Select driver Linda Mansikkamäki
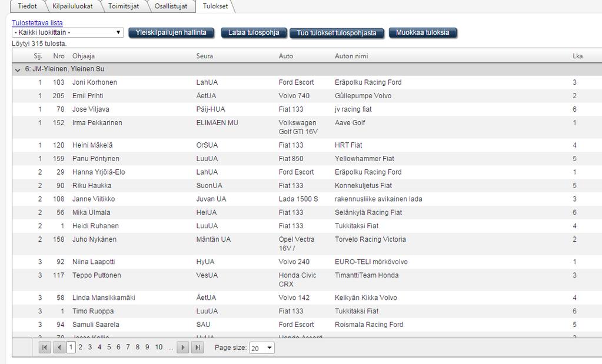 click(x=104, y=298)
